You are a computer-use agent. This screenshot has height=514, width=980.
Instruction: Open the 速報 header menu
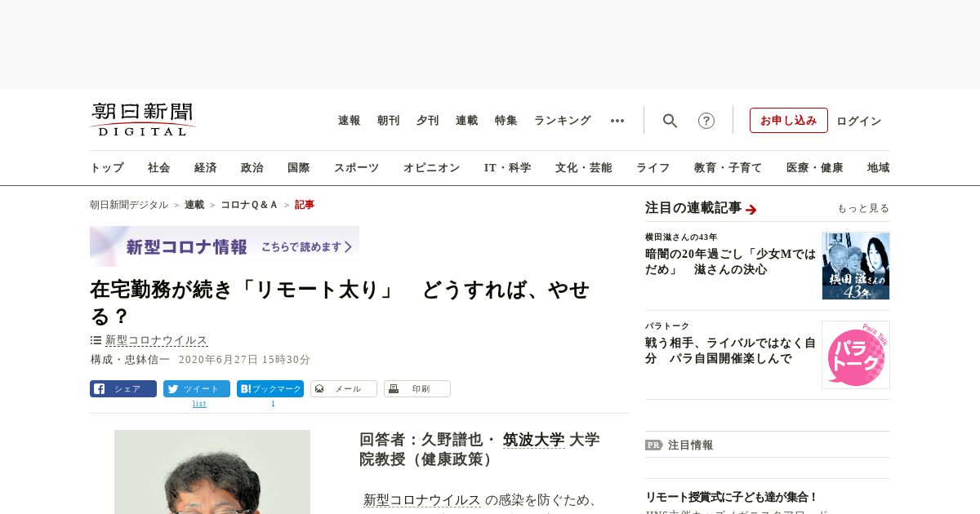[x=350, y=121]
